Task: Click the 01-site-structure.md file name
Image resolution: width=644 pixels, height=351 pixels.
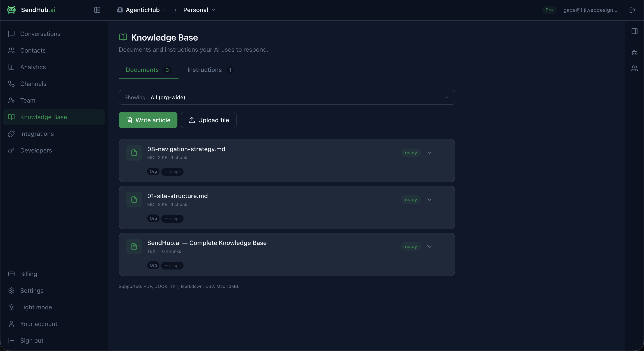Action: click(x=177, y=196)
